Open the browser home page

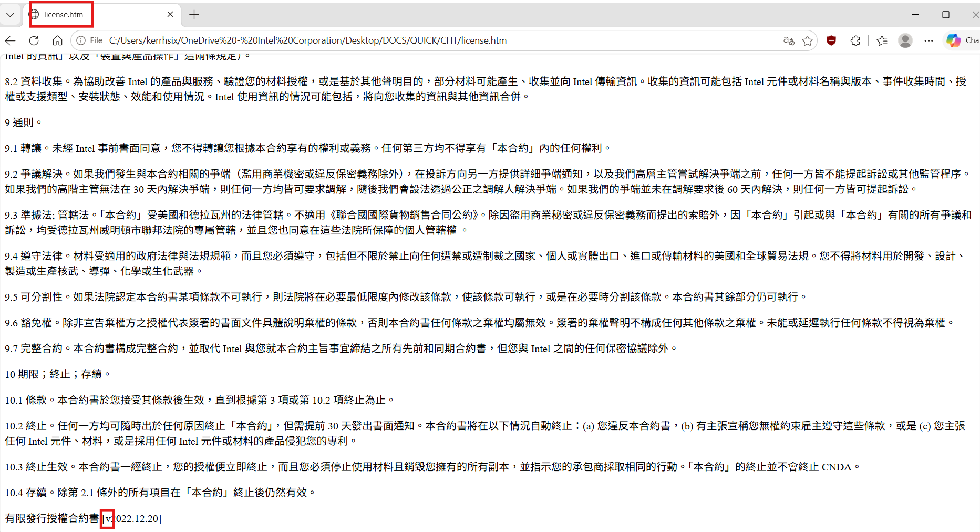58,40
